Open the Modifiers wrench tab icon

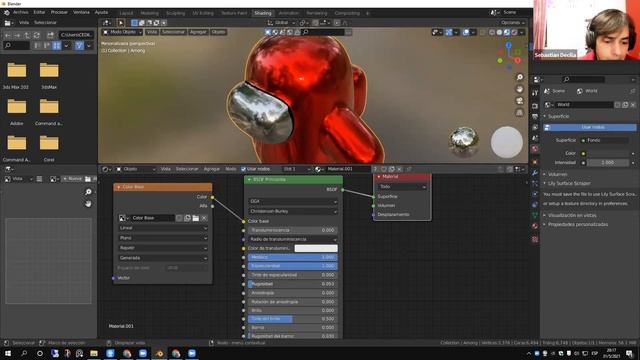pyautogui.click(x=535, y=173)
